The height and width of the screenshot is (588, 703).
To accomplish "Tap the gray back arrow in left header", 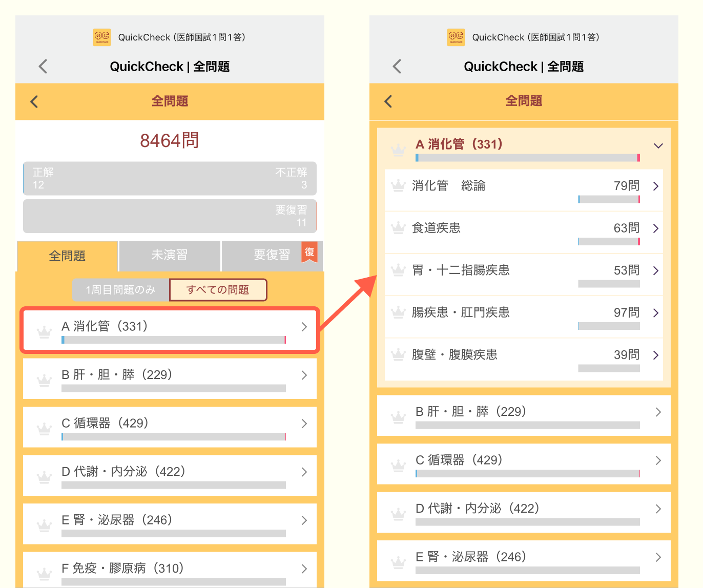I will point(43,67).
